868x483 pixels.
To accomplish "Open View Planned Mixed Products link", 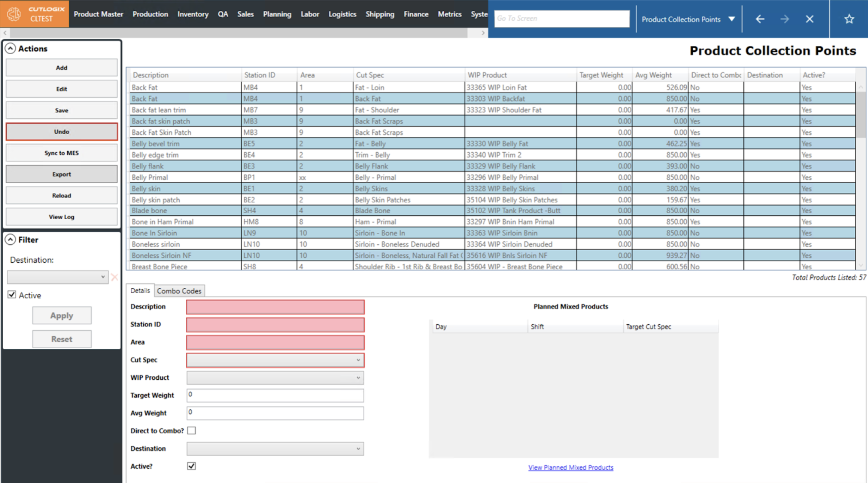I will [570, 467].
